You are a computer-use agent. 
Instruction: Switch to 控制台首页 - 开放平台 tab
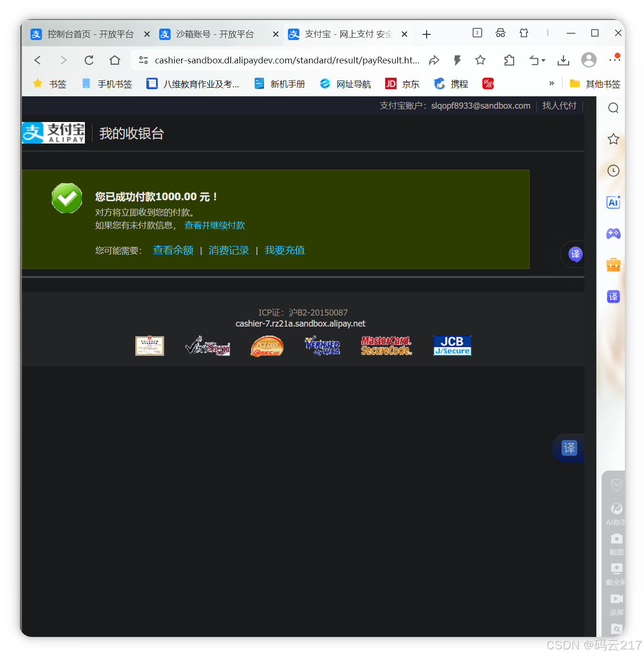91,34
